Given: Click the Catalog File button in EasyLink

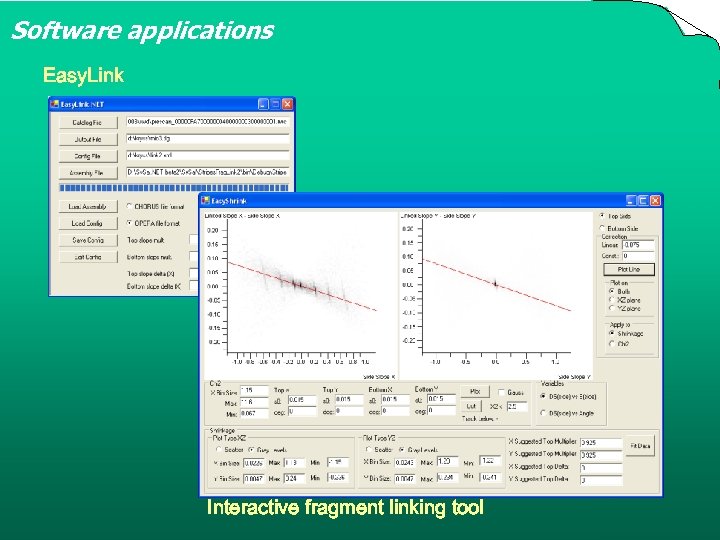Looking at the screenshot, I should 88,123.
